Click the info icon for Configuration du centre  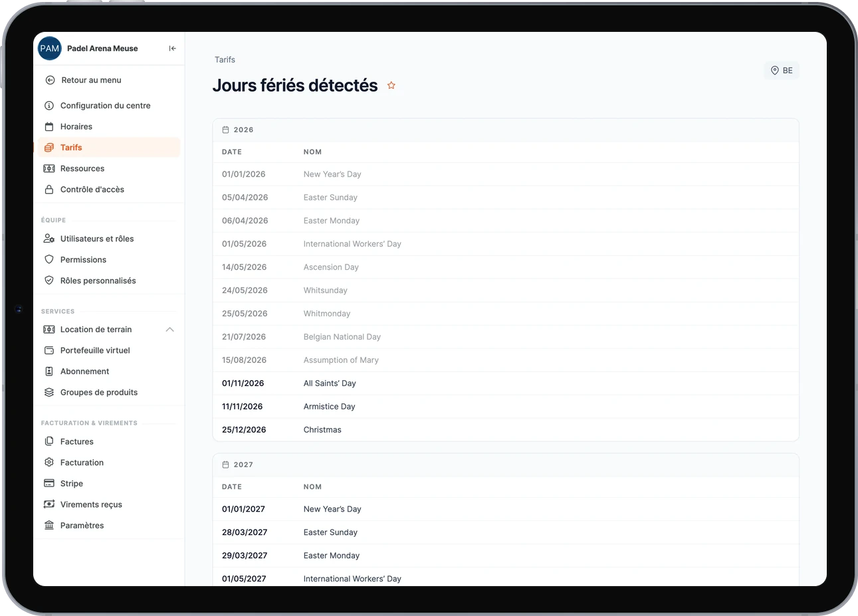pyautogui.click(x=49, y=106)
